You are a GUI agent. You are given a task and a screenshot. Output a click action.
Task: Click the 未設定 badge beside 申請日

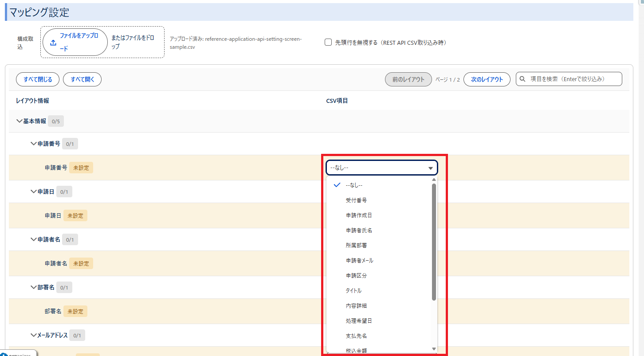[75, 216]
